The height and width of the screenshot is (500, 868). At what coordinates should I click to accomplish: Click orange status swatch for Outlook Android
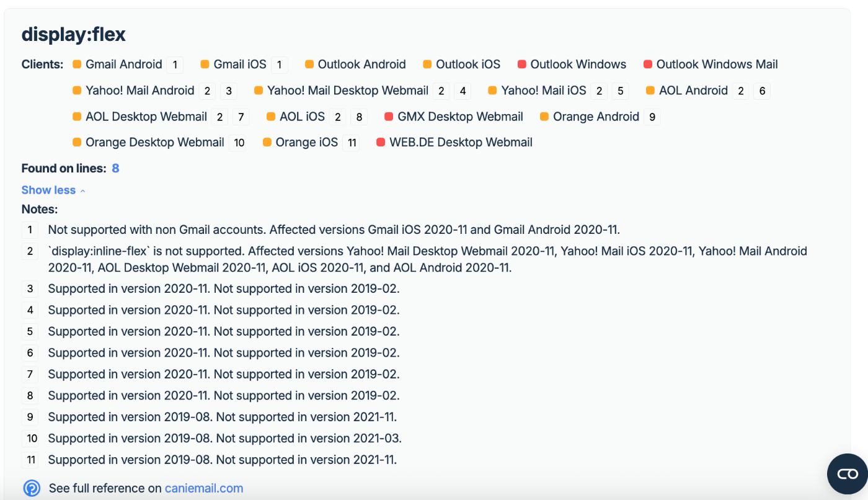click(x=309, y=65)
